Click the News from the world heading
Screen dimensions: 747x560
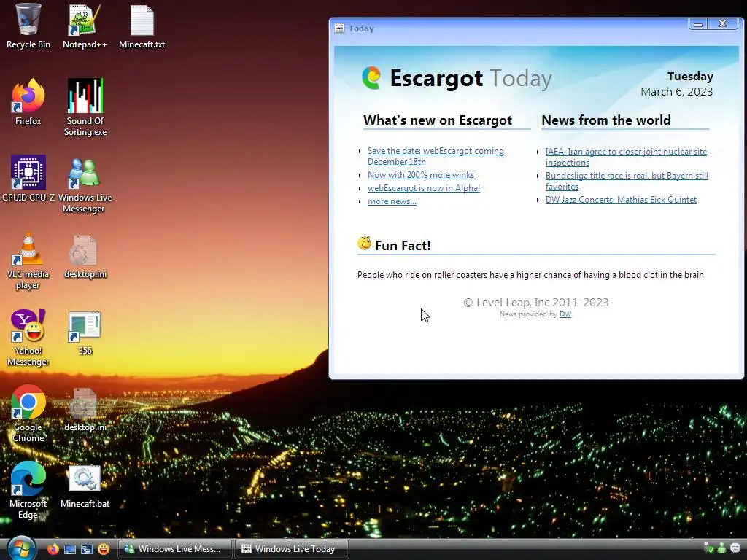click(x=606, y=120)
